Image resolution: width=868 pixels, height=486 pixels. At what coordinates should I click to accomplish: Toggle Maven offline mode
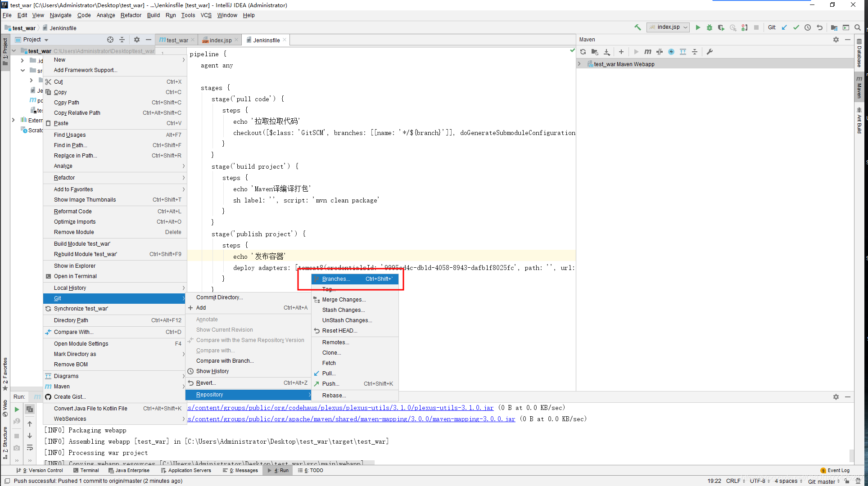pos(660,52)
